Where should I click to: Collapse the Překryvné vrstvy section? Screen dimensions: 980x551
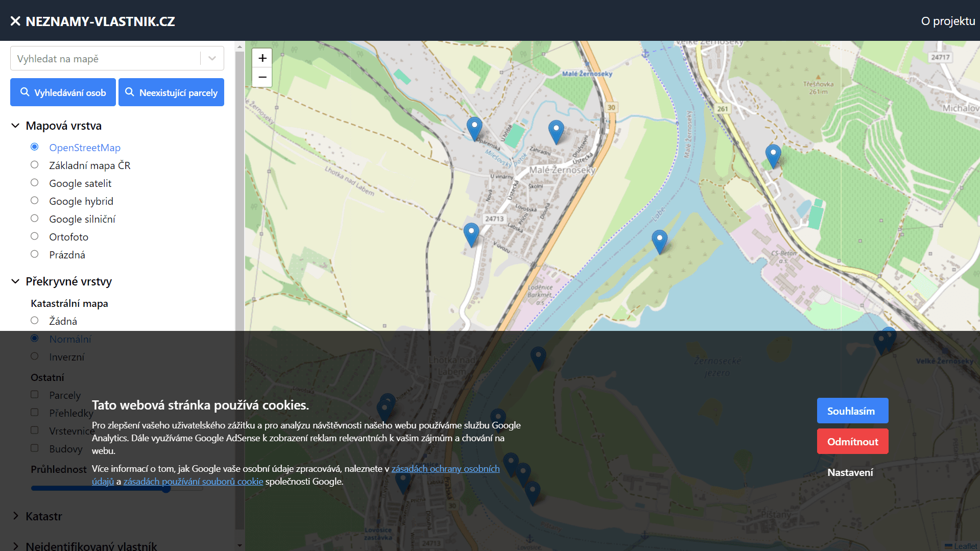[x=16, y=281]
